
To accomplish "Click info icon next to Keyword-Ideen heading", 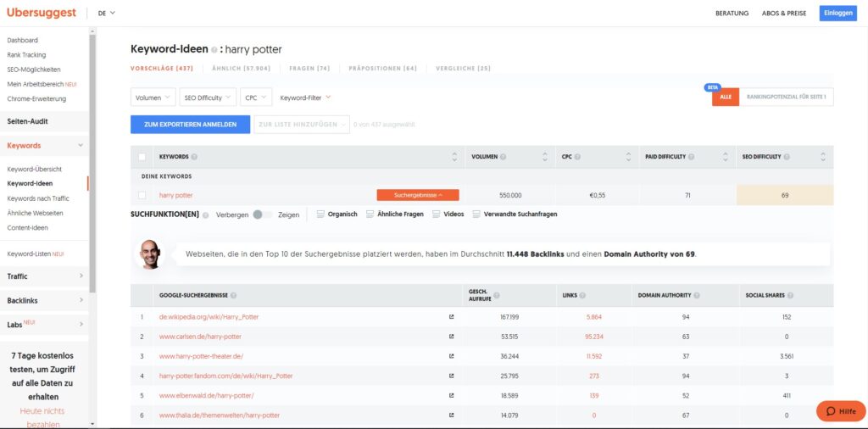I will point(214,50).
